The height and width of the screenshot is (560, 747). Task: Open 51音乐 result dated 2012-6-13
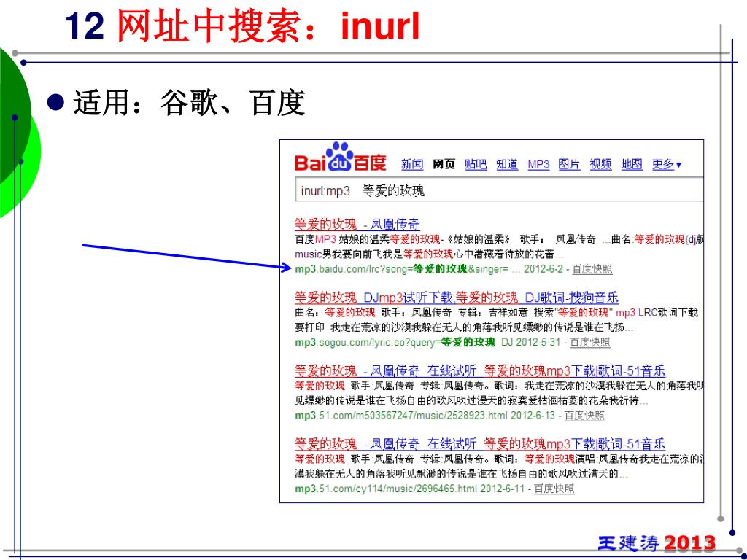pos(480,371)
